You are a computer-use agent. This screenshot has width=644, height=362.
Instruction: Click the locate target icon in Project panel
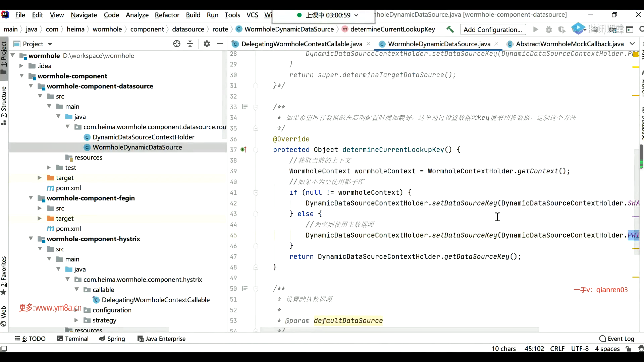177,44
